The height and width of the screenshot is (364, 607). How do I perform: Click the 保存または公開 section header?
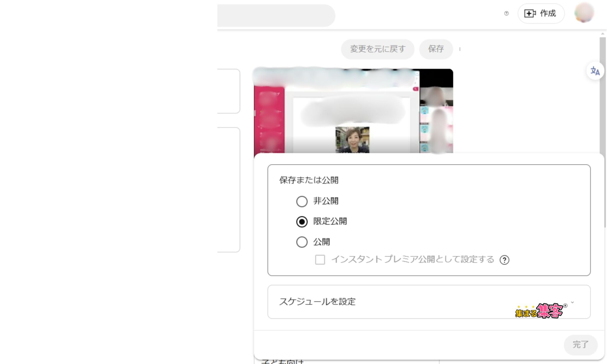pos(309,179)
